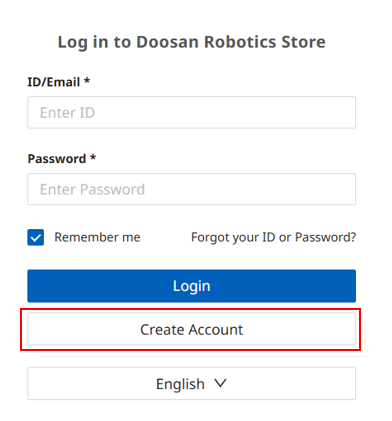Click the divider line below Create Account

(202, 356)
